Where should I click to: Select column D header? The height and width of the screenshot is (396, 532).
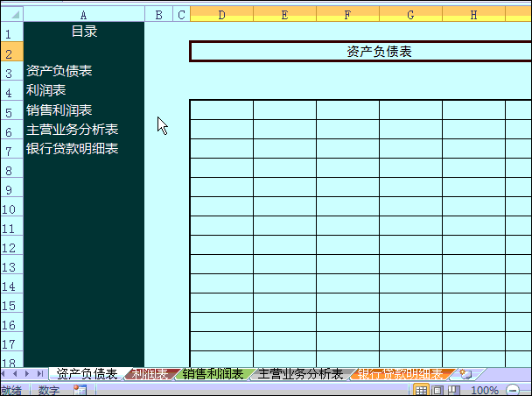221,15
